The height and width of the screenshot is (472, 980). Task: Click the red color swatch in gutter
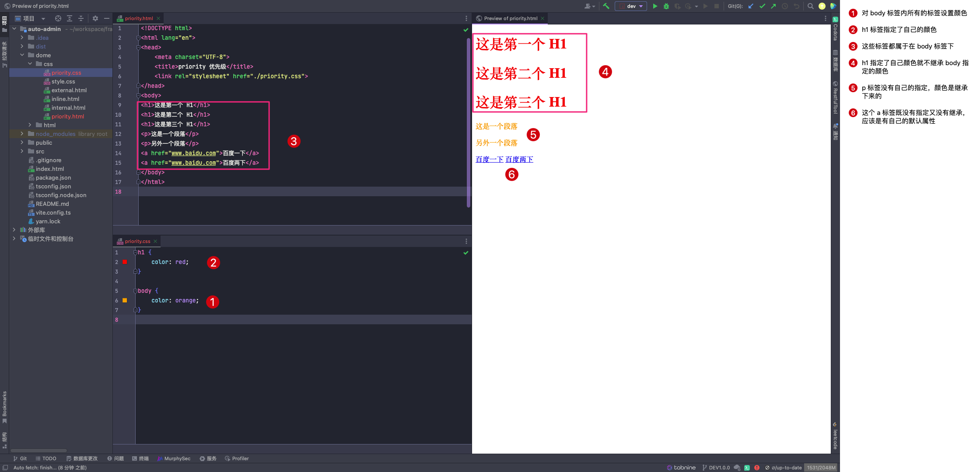click(x=125, y=262)
